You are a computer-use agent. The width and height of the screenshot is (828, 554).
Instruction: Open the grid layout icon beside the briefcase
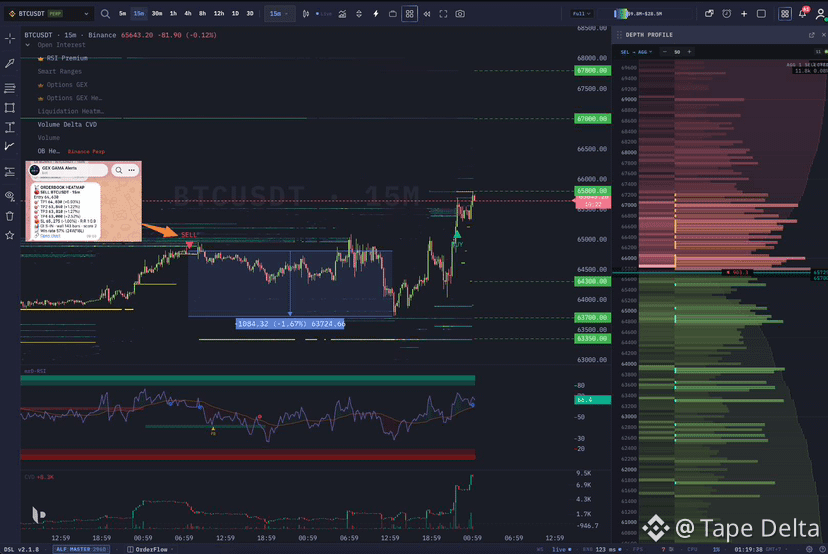point(410,14)
